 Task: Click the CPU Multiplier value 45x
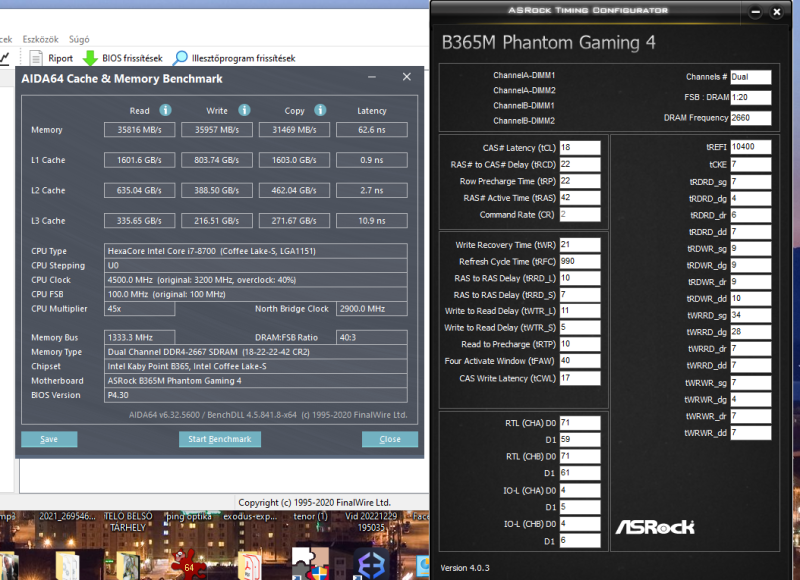pyautogui.click(x=139, y=309)
